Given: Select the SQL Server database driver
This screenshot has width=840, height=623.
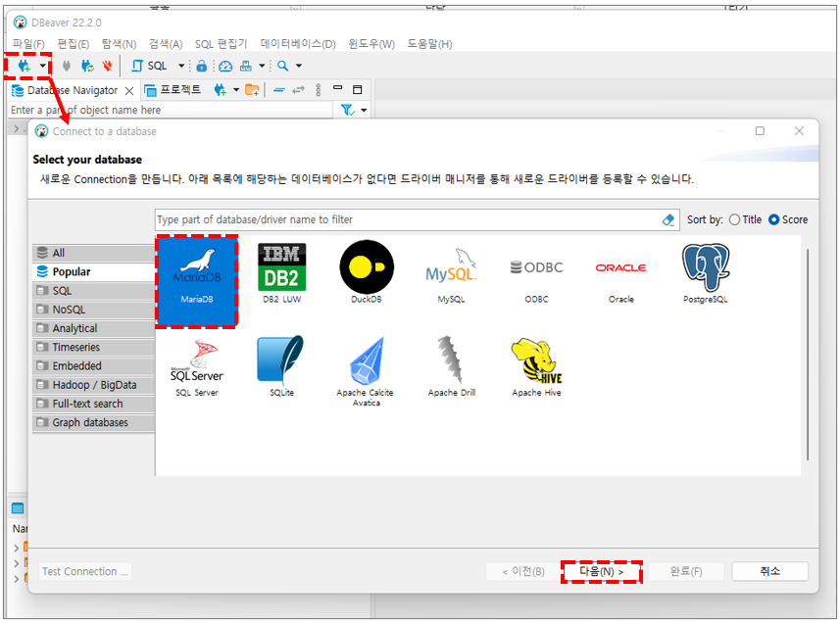Looking at the screenshot, I should point(197,368).
